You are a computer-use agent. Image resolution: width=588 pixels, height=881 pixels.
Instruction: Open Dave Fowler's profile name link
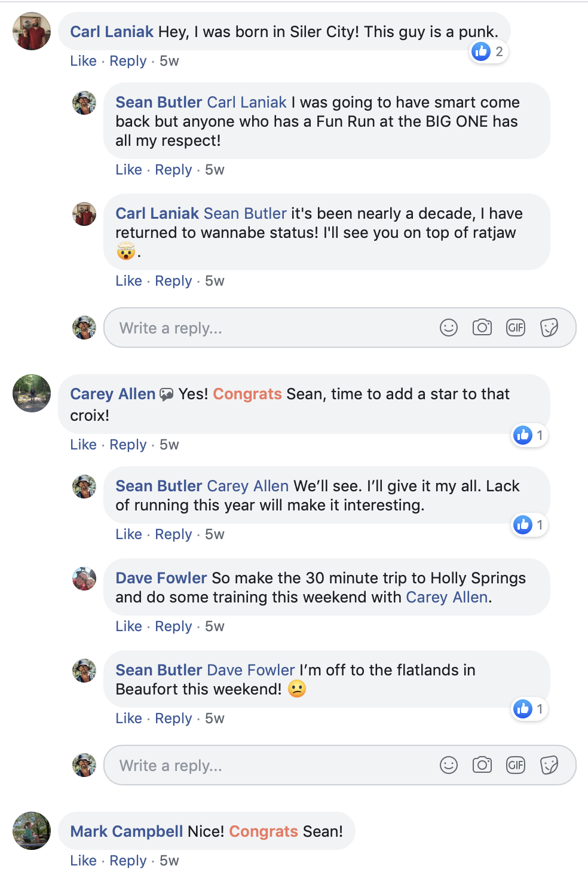pos(161,578)
